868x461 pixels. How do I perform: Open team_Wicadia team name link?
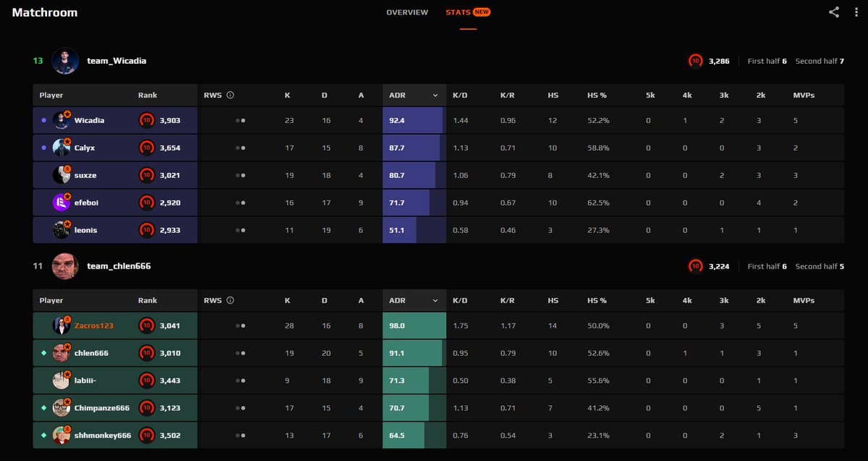click(116, 61)
